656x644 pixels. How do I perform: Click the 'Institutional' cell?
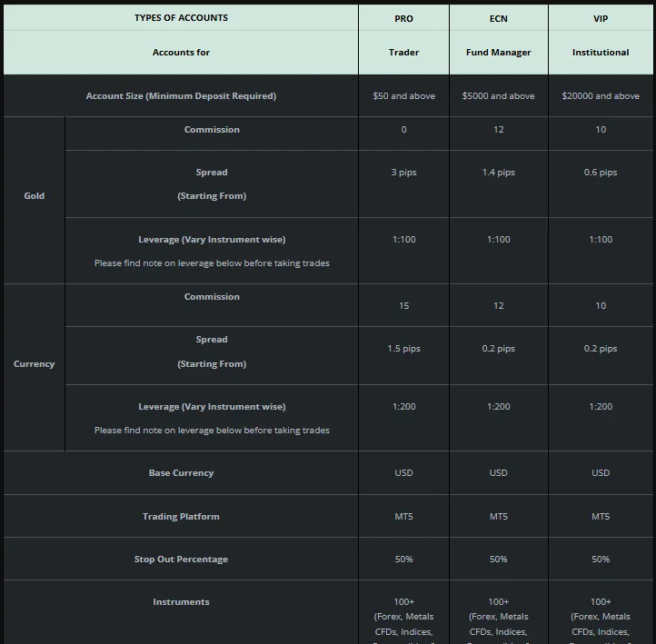[x=601, y=53]
